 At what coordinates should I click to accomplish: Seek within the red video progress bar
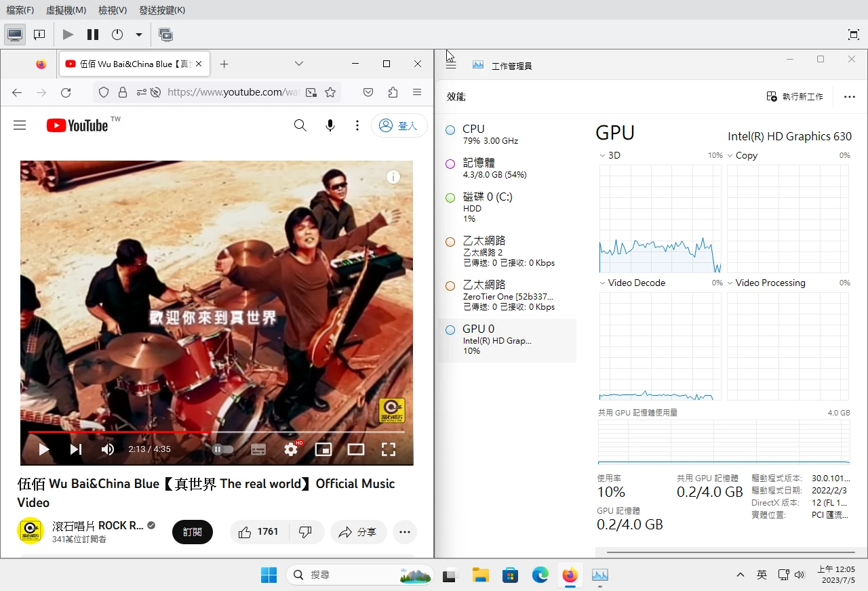[x=136, y=432]
